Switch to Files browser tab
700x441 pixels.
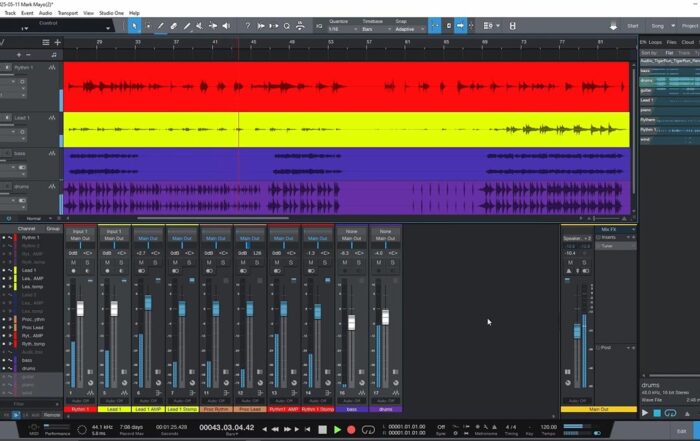(671, 42)
